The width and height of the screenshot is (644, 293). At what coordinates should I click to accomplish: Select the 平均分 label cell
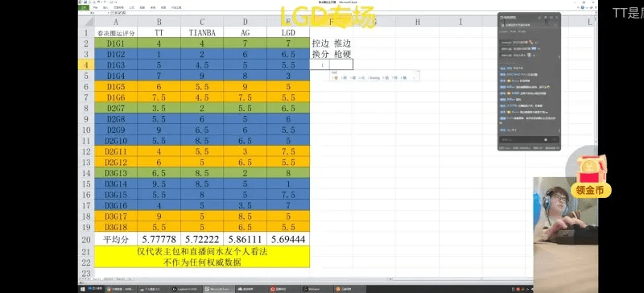(116, 239)
